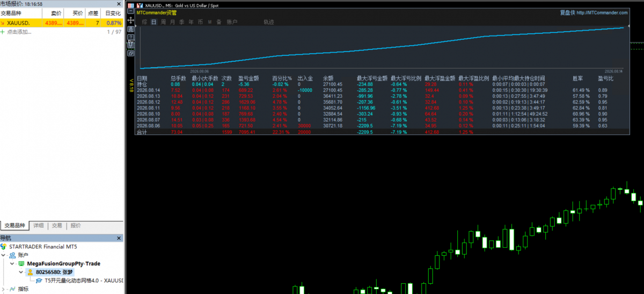Viewport: 644px width, 294px height.
Task: Click the 2026.08.10 date row
Action: [x=149, y=114]
